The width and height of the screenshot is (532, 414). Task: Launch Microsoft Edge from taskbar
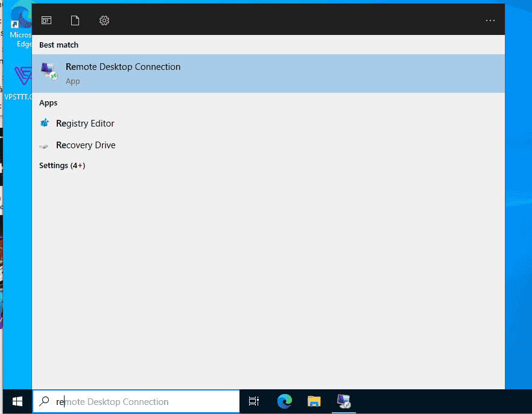[284, 401]
